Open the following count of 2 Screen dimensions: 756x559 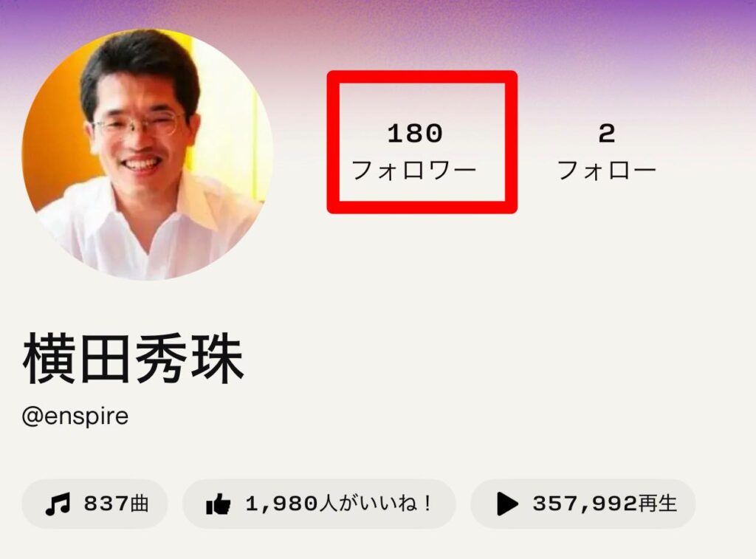point(607,134)
